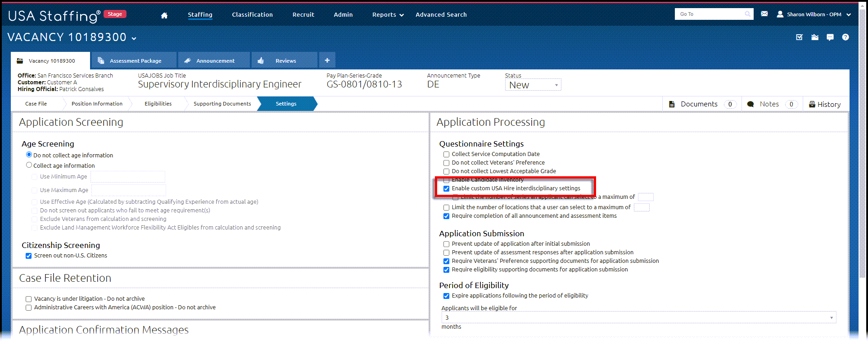Open the eligibility months dropdown
Image resolution: width=868 pixels, height=344 pixels.
coord(638,317)
